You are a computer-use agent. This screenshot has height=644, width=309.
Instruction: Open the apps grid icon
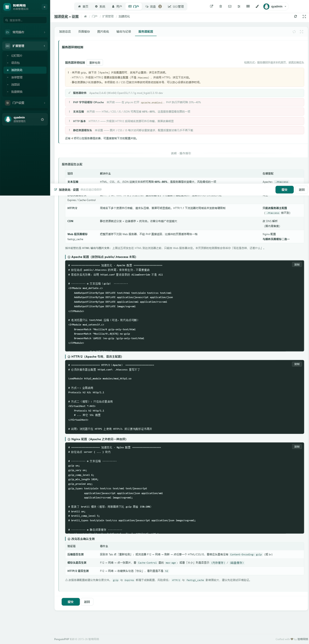[248, 7]
